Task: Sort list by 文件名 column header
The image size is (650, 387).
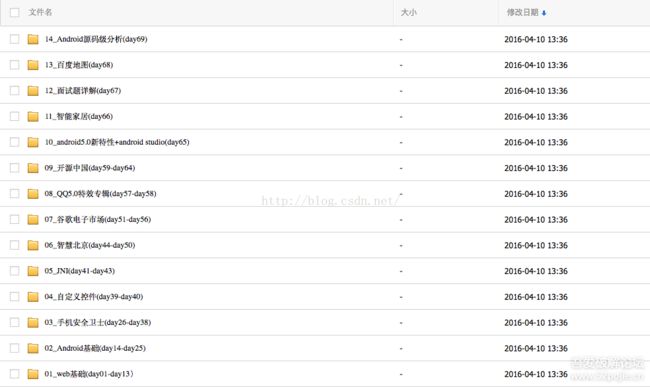Action: pos(40,12)
